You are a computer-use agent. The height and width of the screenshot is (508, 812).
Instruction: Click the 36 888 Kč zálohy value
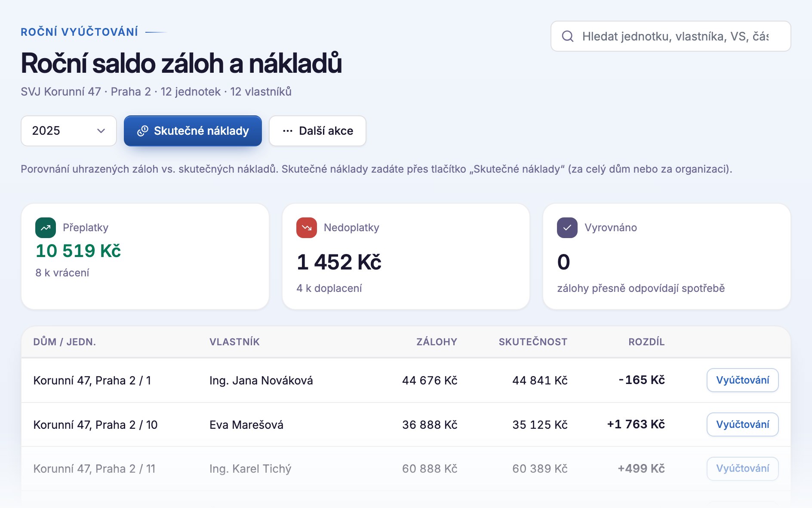[430, 425]
